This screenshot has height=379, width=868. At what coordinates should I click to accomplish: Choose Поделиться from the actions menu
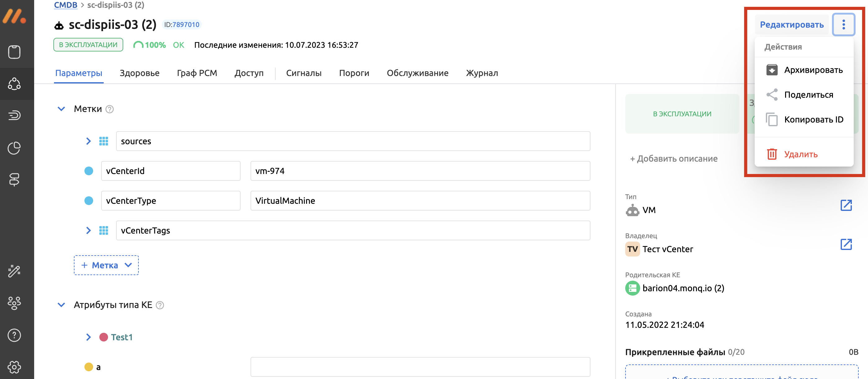click(804, 95)
